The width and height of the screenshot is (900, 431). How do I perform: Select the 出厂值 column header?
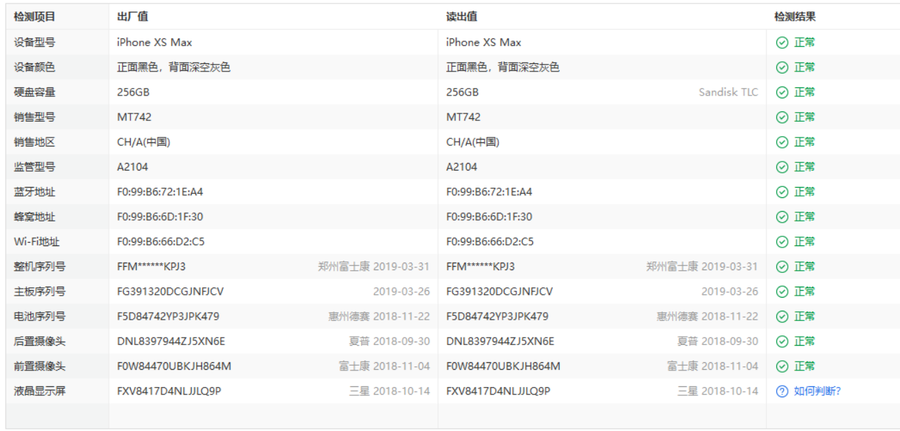tap(133, 17)
